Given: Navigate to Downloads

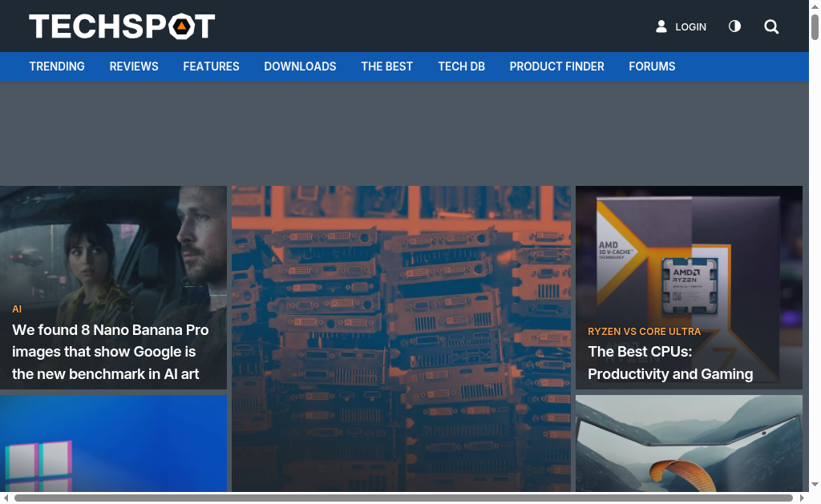Looking at the screenshot, I should tap(300, 67).
